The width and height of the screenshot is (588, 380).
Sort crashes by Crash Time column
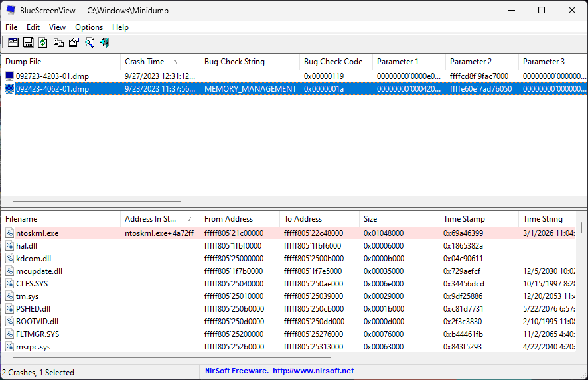pyautogui.click(x=145, y=62)
